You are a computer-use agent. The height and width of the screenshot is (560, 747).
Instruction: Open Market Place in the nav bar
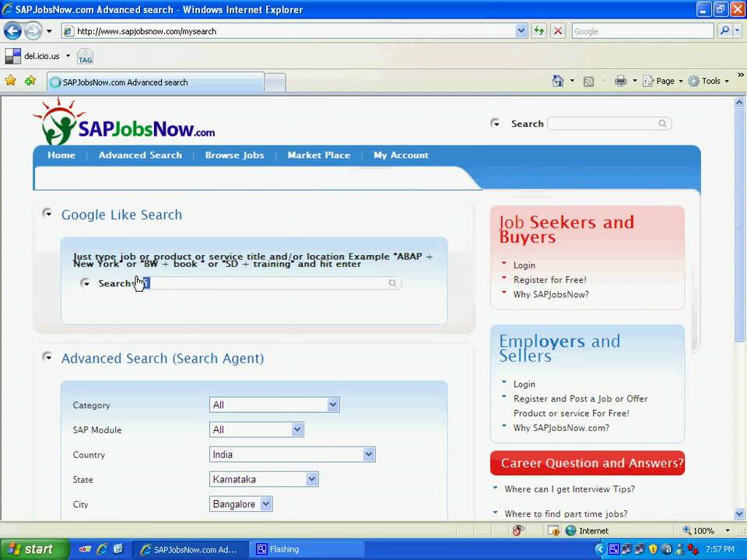(319, 156)
